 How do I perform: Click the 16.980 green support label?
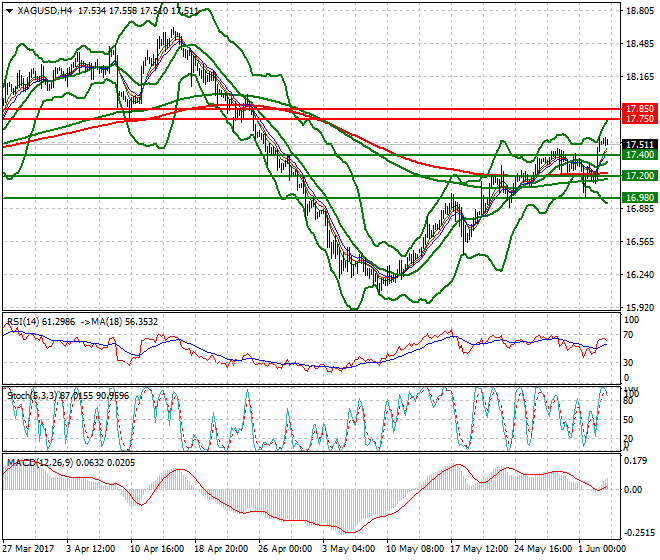click(x=639, y=197)
